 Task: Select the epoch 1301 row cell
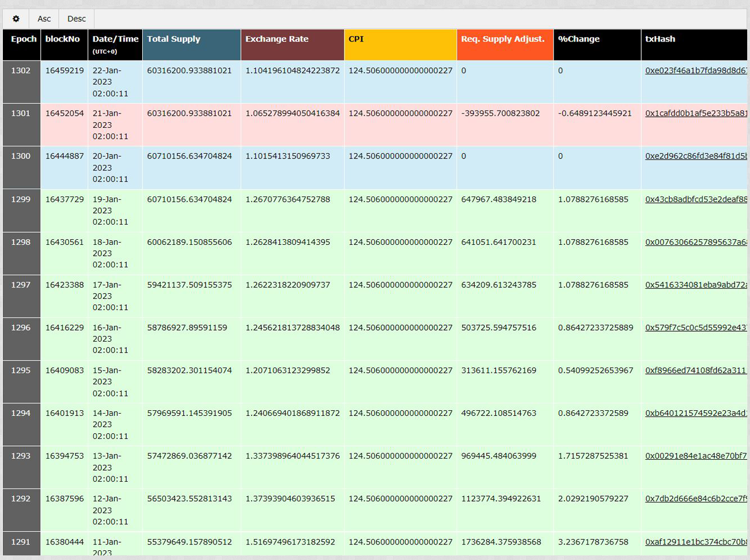pyautogui.click(x=21, y=113)
